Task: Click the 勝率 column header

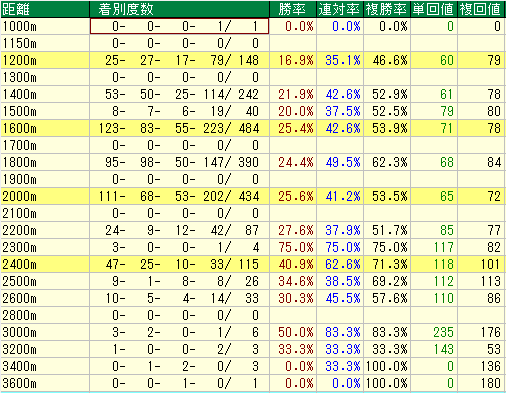Action: tap(292, 9)
